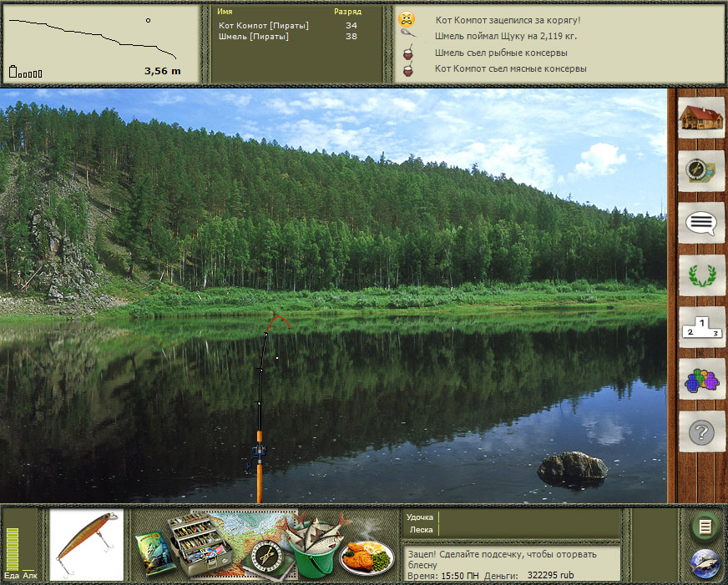Open the compass map navigation icon

point(700,170)
